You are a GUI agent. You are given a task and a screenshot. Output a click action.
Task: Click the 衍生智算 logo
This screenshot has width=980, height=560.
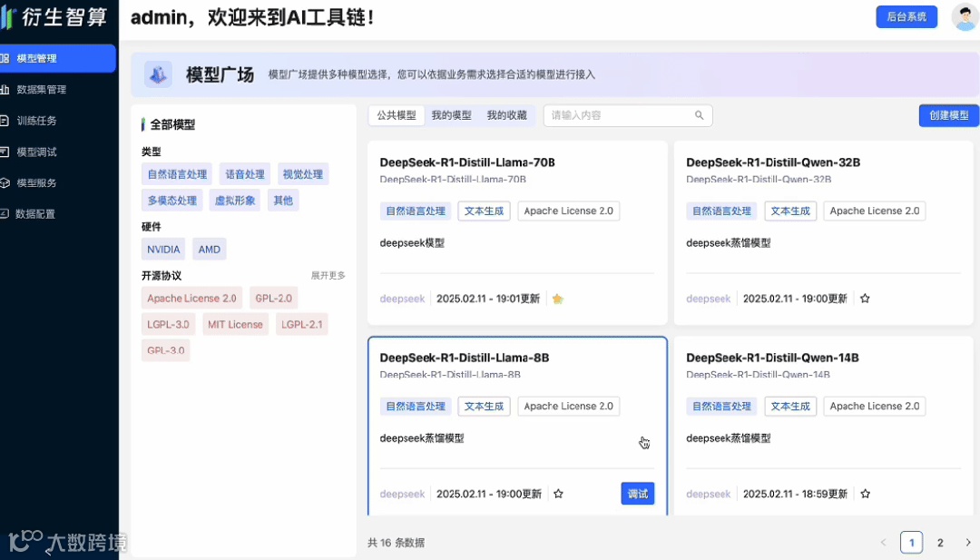pyautogui.click(x=55, y=17)
